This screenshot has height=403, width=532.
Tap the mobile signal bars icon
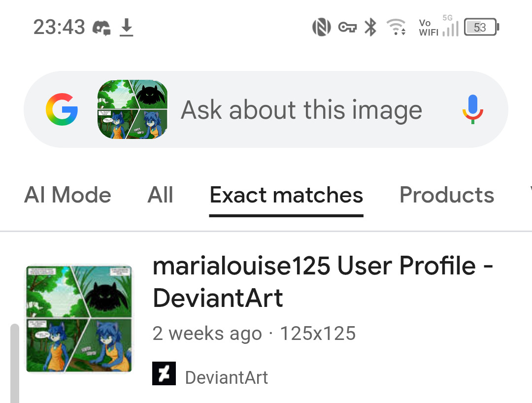pos(450,28)
